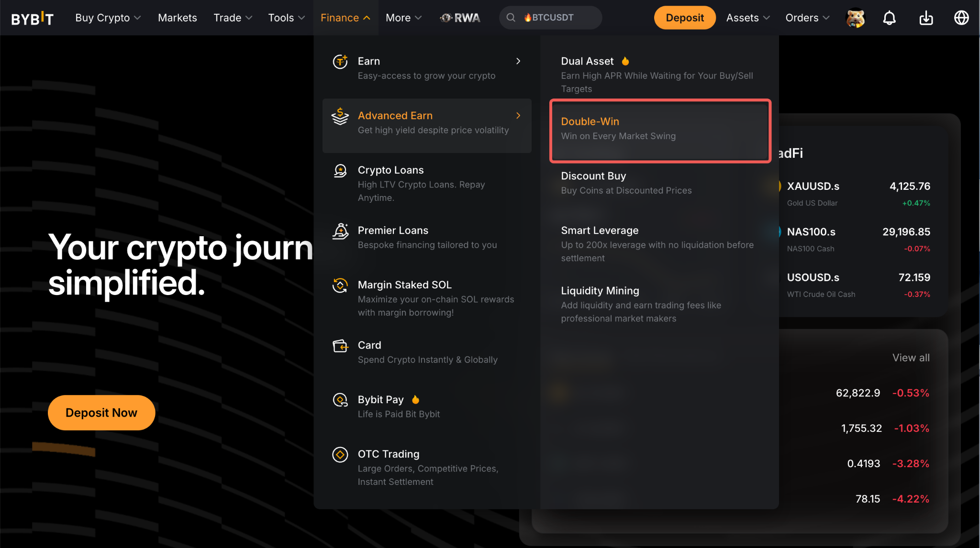Screen dimensions: 980x548
Task: Focus the BTCUSDT search field
Action: point(550,18)
